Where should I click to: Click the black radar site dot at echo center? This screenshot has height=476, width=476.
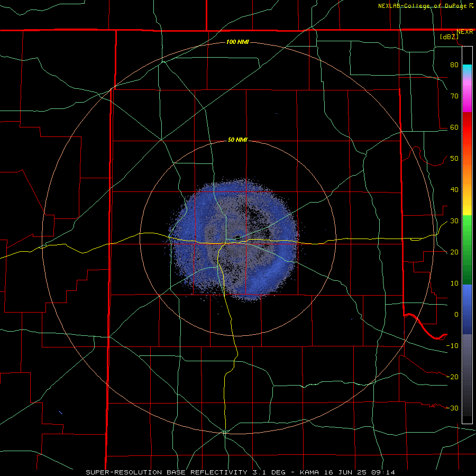(237, 237)
